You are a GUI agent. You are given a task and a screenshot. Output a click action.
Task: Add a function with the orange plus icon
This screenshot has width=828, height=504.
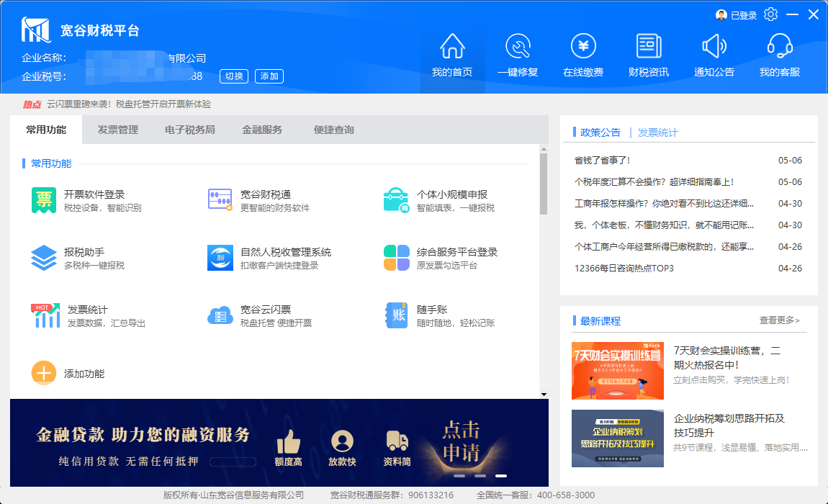pyautogui.click(x=44, y=373)
